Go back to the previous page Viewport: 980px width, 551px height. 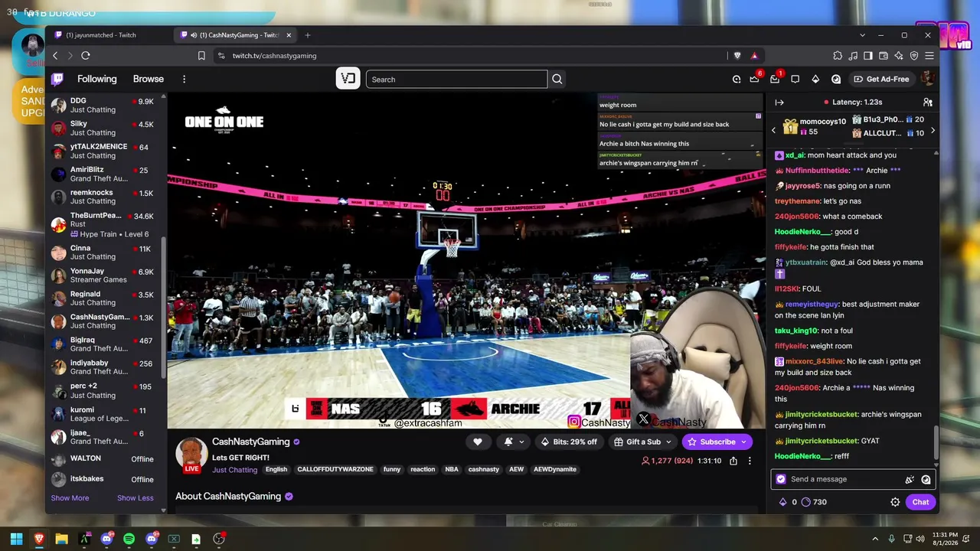(55, 56)
